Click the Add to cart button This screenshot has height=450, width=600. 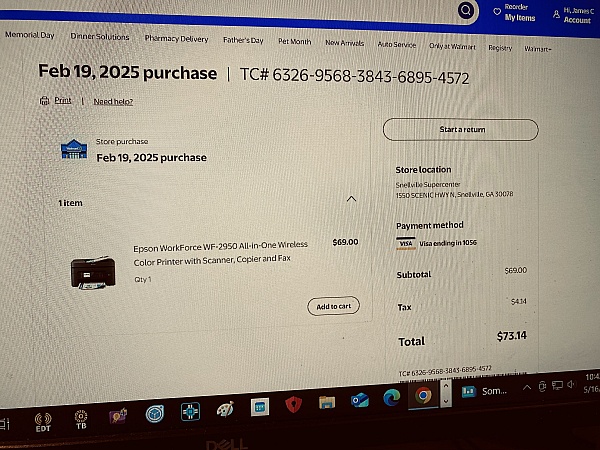point(333,306)
